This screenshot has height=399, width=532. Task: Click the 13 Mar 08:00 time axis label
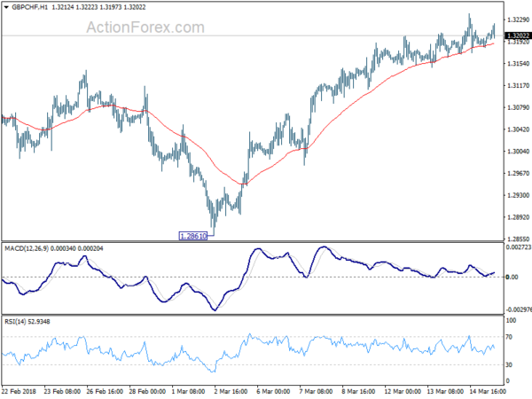tap(445, 391)
